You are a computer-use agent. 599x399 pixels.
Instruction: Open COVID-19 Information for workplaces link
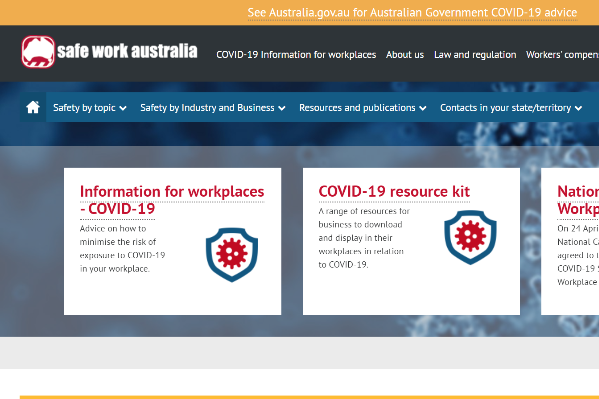[x=296, y=55]
